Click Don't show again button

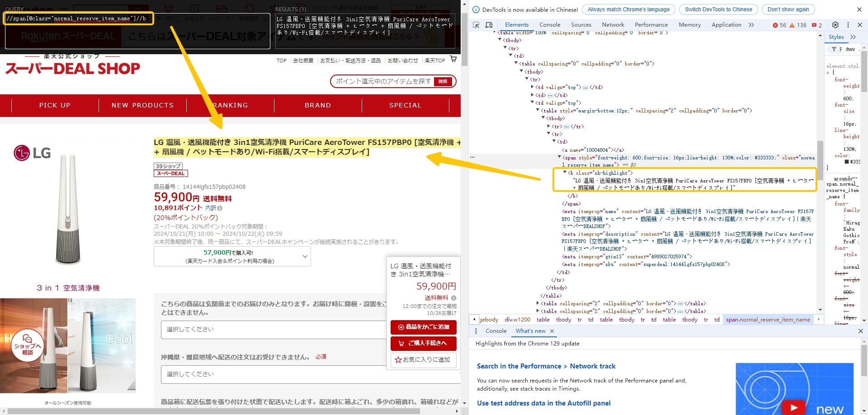tap(788, 9)
